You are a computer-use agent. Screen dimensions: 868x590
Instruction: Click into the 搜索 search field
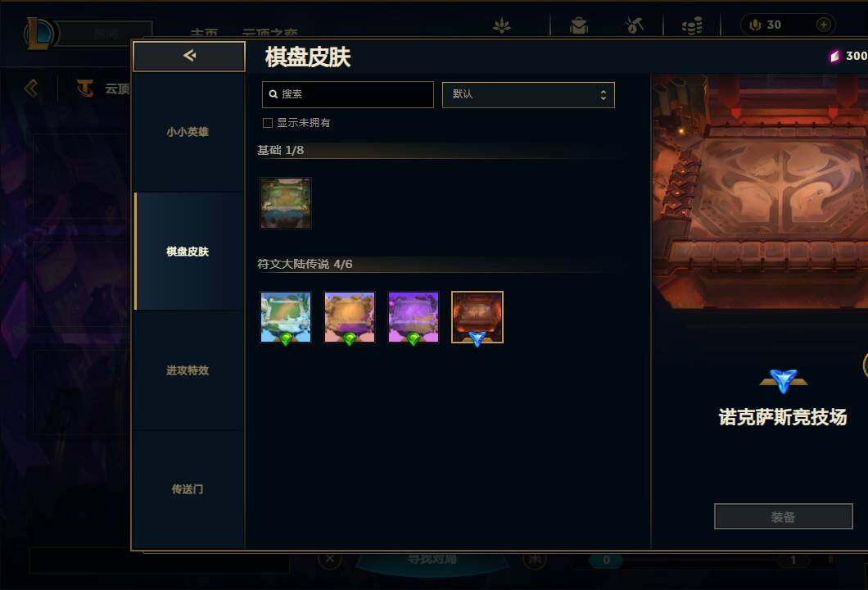[x=348, y=95]
